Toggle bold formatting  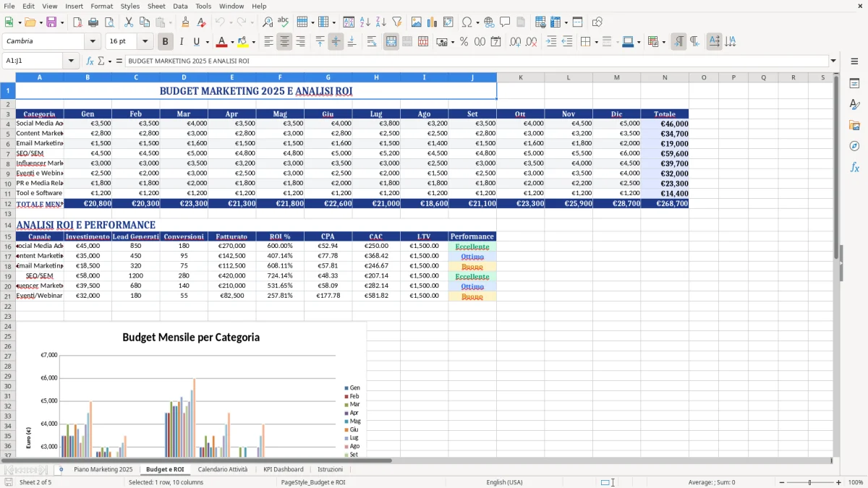[x=165, y=41]
